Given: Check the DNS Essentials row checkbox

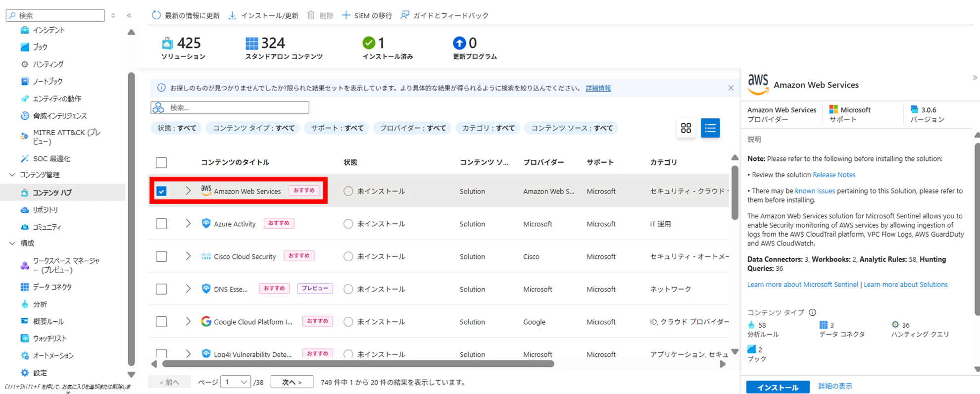Looking at the screenshot, I should pos(161,289).
